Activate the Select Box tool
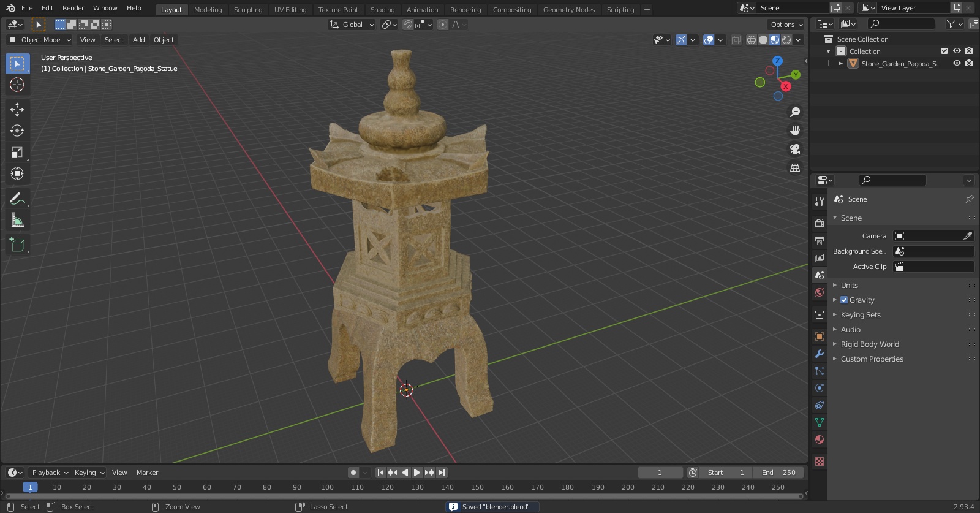Screen dimensions: 980x513 [x=17, y=63]
